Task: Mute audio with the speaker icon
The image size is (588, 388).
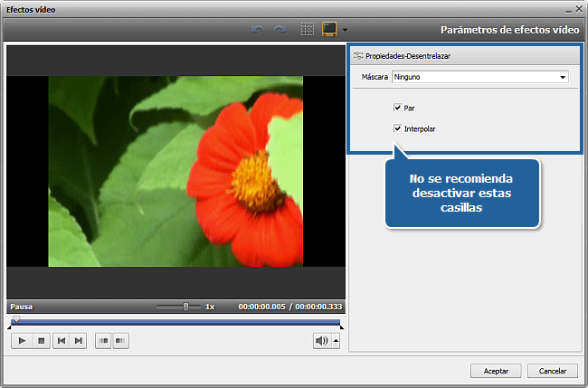Action: click(x=321, y=340)
